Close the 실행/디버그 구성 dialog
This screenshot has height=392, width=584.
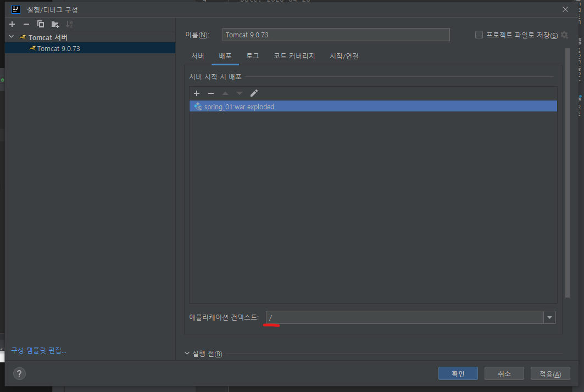[565, 9]
